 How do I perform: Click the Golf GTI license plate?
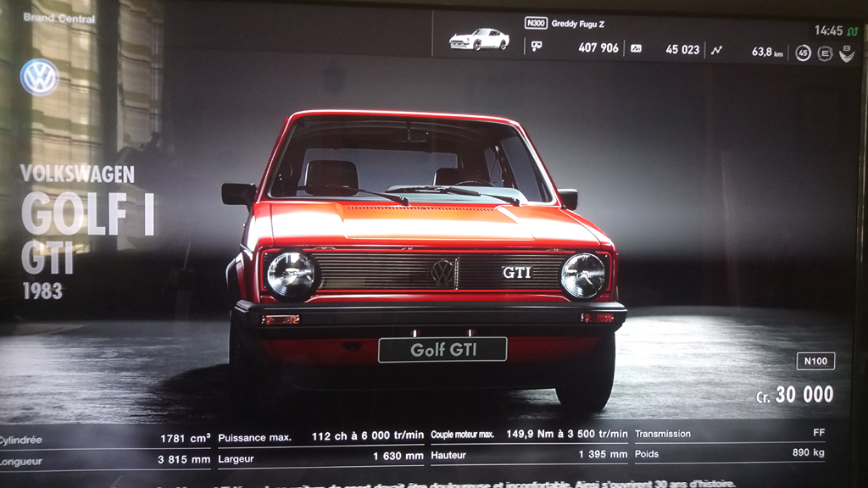pos(442,350)
